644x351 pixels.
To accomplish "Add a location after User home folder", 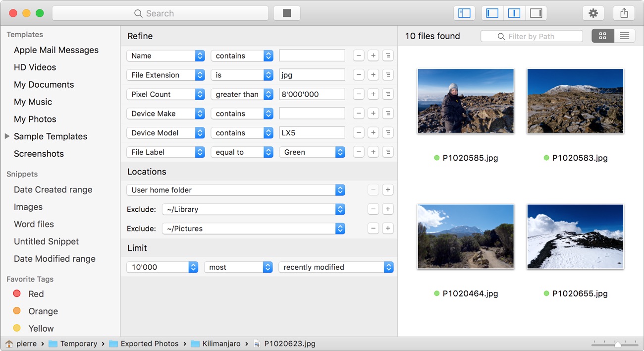I will tap(388, 190).
